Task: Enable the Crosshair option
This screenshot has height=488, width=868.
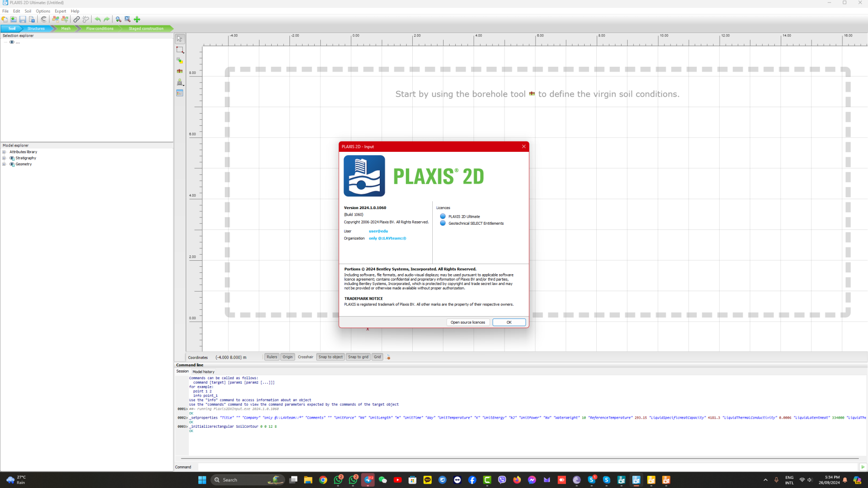Action: click(306, 357)
